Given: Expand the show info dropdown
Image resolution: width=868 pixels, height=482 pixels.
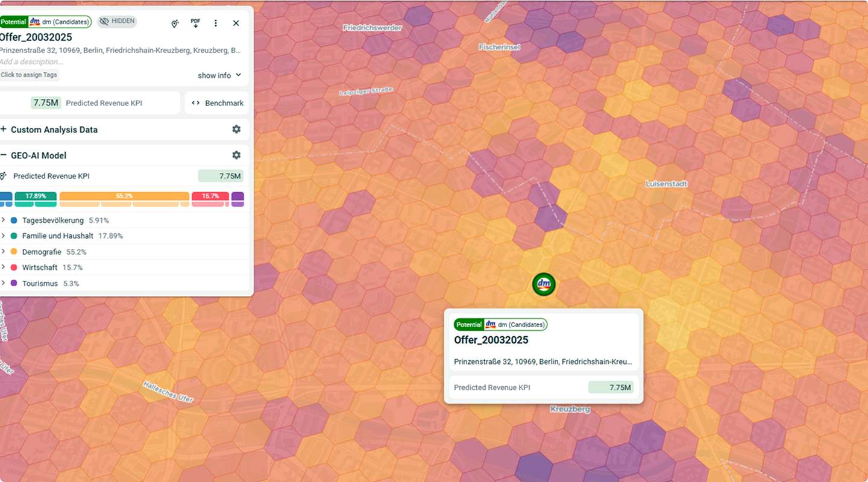Looking at the screenshot, I should pyautogui.click(x=219, y=75).
